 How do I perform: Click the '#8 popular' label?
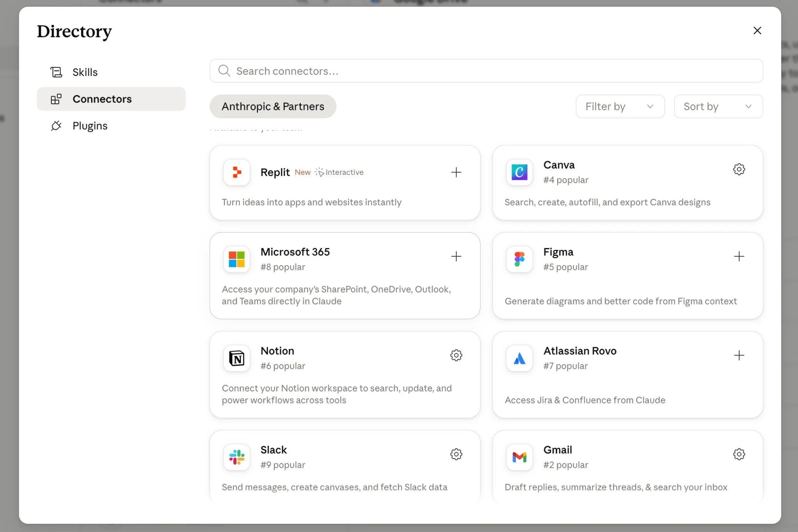pyautogui.click(x=282, y=267)
